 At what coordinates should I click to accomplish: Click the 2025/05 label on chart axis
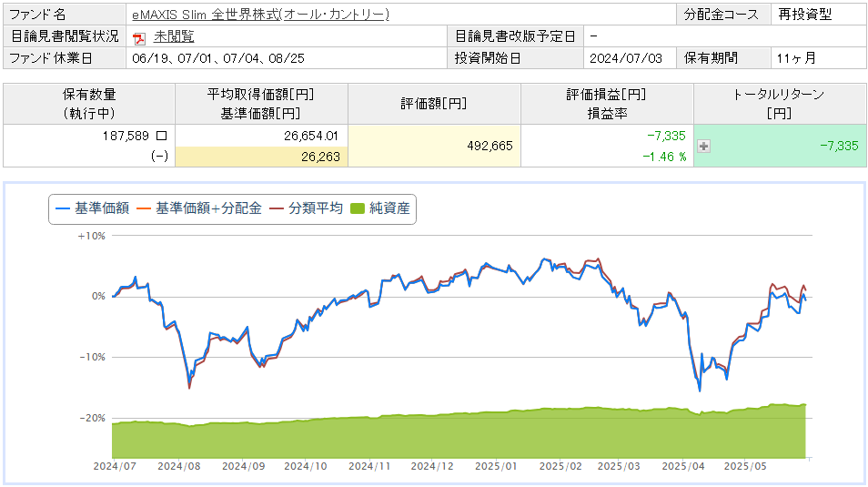(745, 466)
